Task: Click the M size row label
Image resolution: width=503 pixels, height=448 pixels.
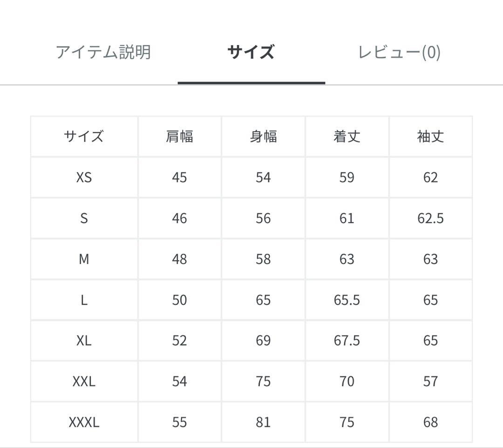Action: [x=83, y=259]
